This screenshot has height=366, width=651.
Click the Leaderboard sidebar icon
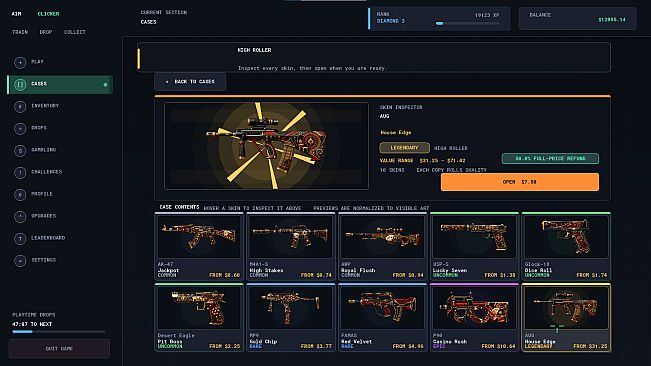tap(20, 238)
